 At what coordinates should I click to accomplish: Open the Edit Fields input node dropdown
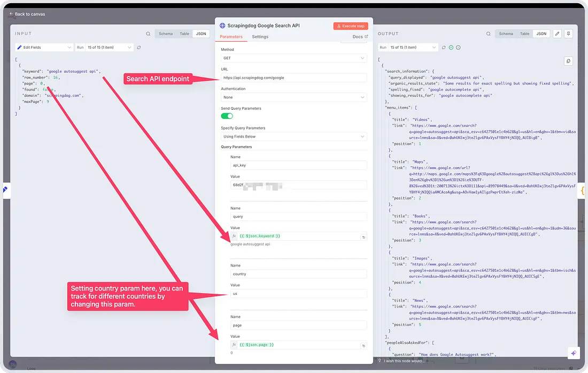click(44, 48)
